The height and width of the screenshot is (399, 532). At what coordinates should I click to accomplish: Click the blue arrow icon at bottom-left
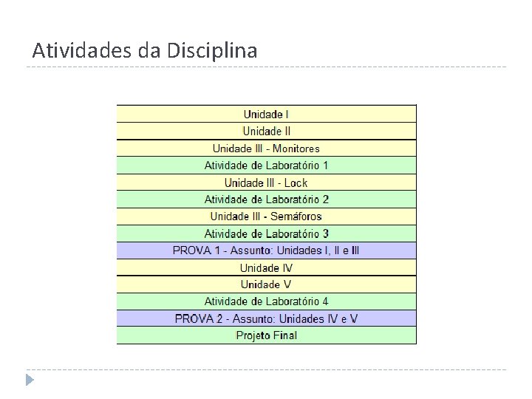pos(30,380)
